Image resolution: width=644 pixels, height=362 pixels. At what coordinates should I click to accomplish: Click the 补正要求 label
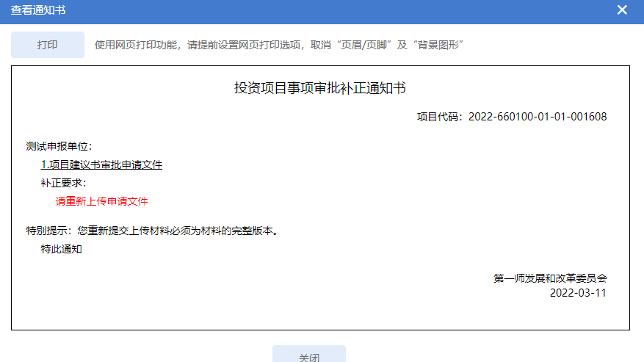[63, 183]
